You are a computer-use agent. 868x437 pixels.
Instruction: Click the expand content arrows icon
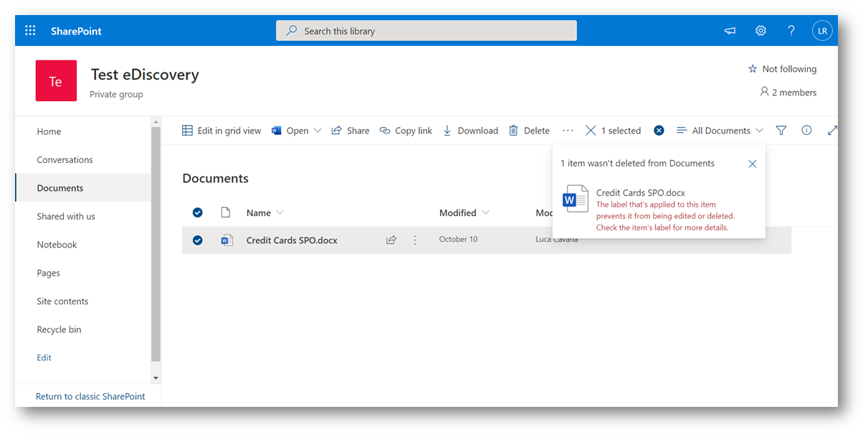coord(832,131)
